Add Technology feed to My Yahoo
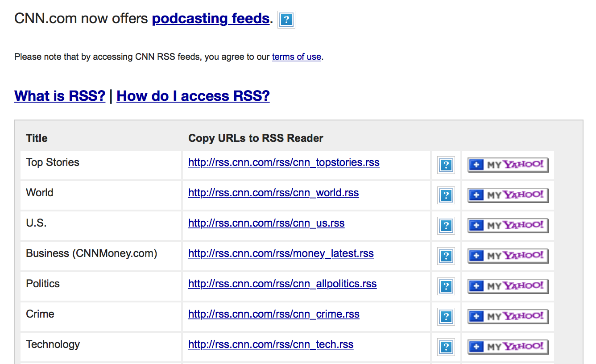596x364 pixels. 508,347
